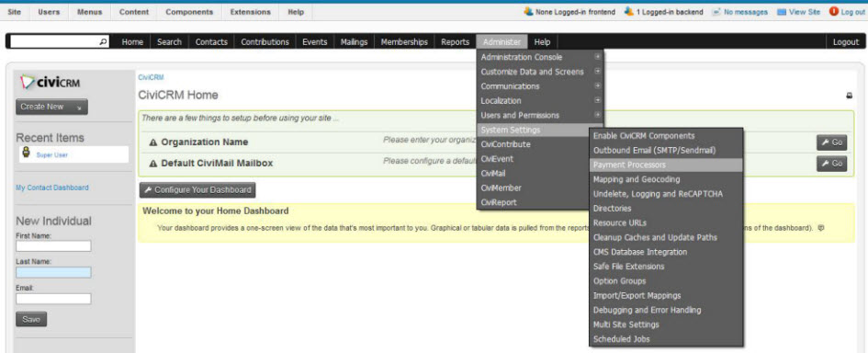Open the Joomla Components menu

pos(189,12)
